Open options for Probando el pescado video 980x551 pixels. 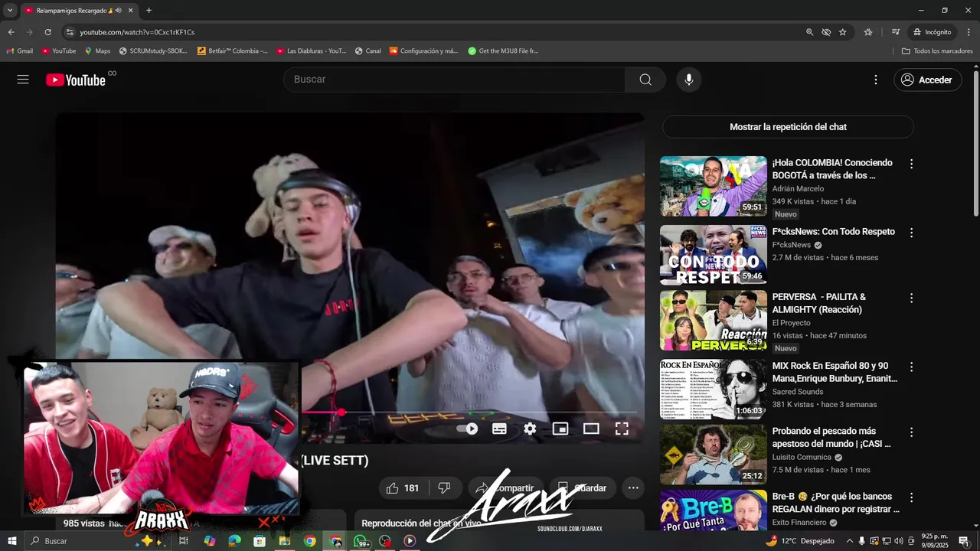point(911,432)
